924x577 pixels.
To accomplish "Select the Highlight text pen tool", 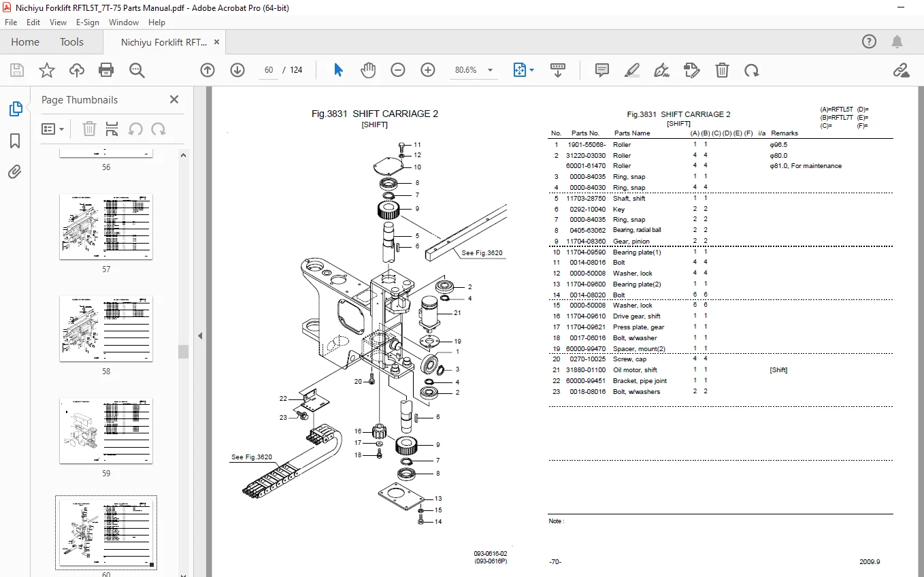I will [632, 70].
